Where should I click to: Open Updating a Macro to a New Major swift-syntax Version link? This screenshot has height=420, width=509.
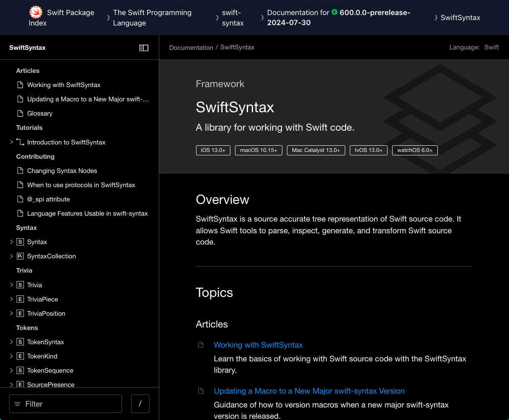pos(309,391)
